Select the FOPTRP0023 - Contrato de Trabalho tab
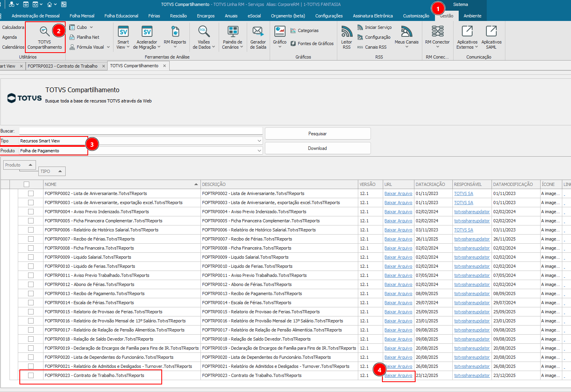The height and width of the screenshot is (392, 571). point(62,66)
